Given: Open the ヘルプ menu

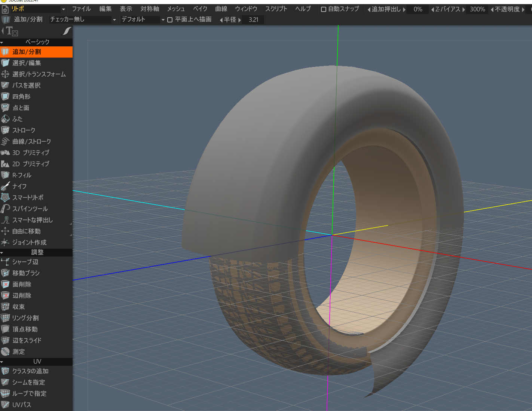Looking at the screenshot, I should coord(303,9).
